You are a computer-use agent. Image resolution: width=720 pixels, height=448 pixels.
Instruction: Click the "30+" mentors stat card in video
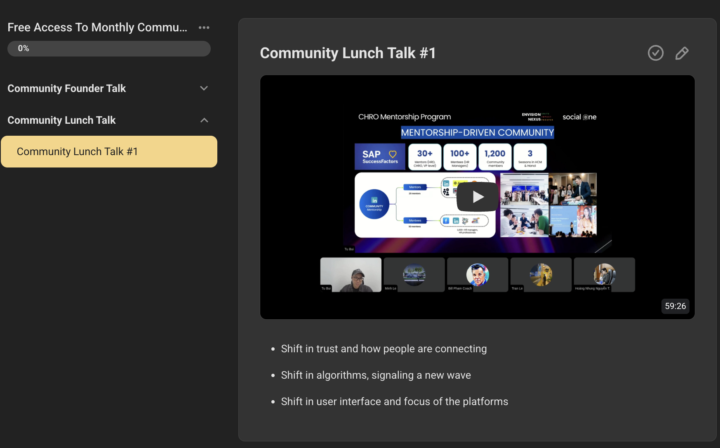coord(424,157)
